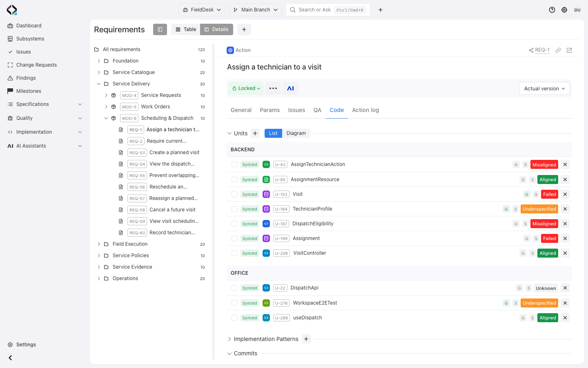Switch units view to Diagram

coord(296,133)
